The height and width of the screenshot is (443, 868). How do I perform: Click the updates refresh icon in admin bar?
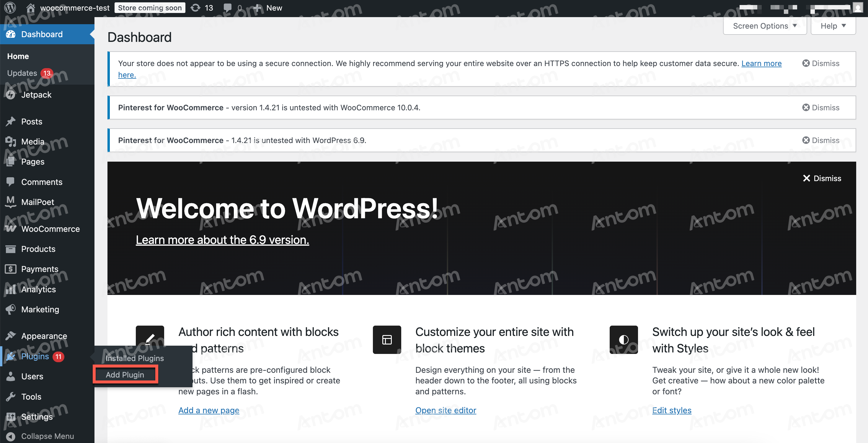195,8
